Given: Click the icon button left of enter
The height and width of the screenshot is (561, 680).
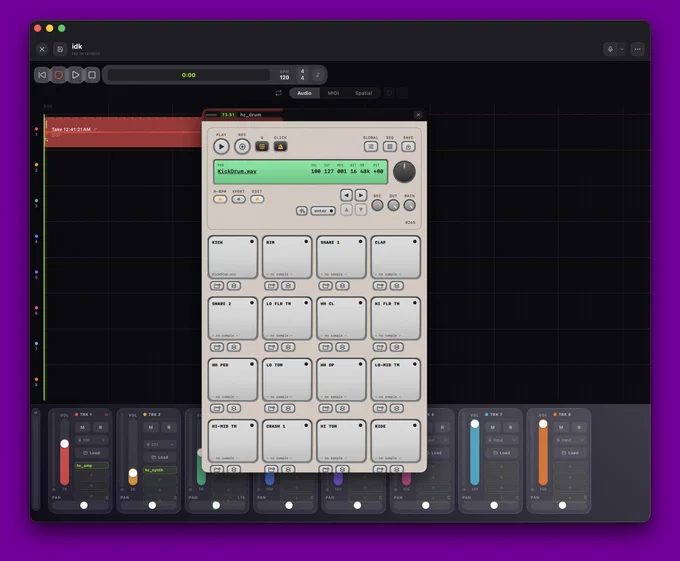Looking at the screenshot, I should click(x=302, y=211).
